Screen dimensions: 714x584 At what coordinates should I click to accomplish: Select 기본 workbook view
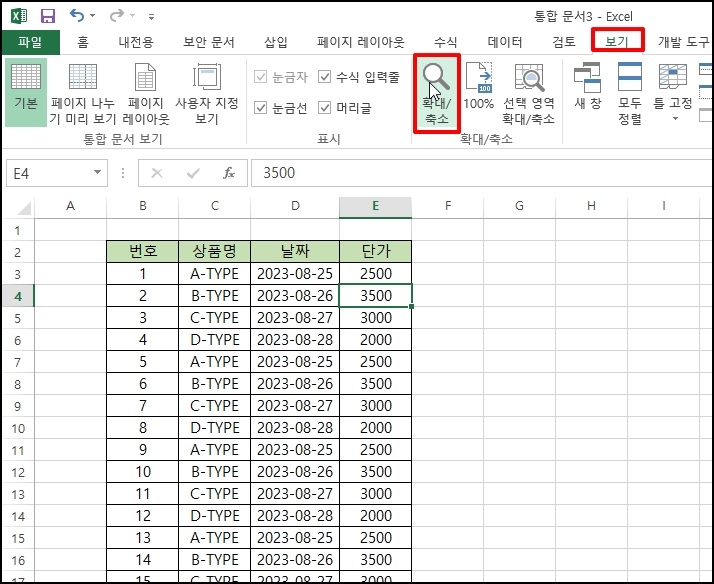click(26, 92)
